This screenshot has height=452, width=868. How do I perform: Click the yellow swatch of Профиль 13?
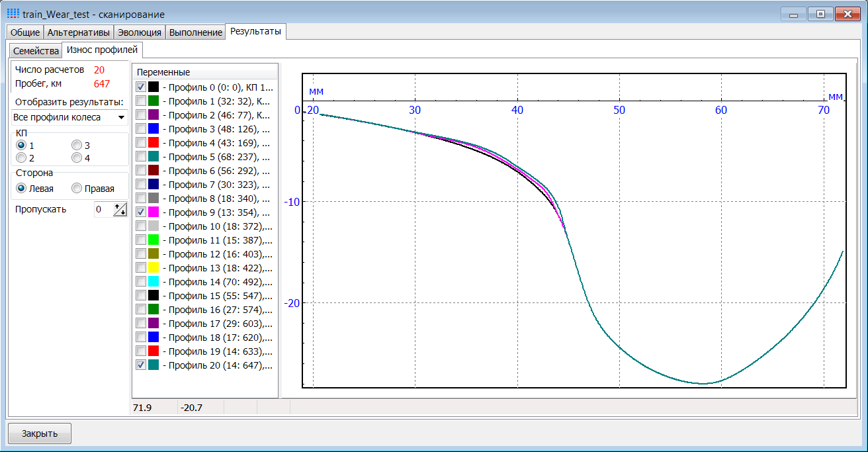pyautogui.click(x=153, y=267)
